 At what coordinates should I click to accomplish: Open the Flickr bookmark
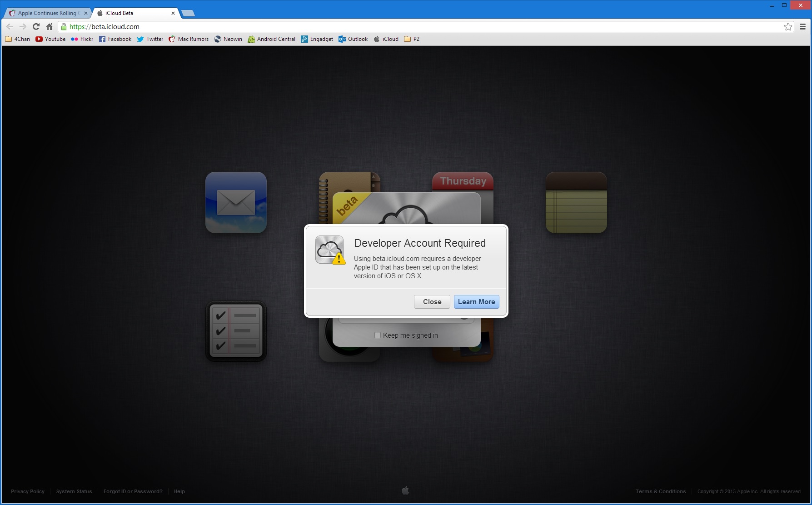coord(82,39)
